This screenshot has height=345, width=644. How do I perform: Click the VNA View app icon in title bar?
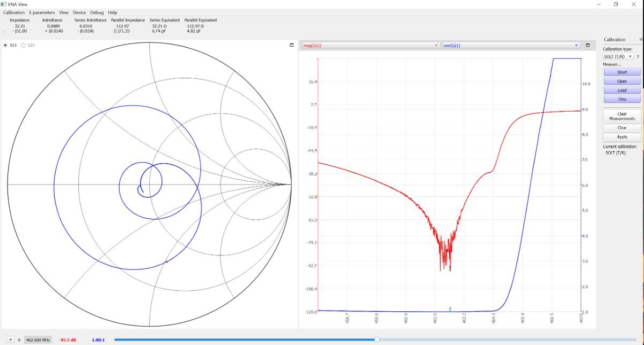(x=4, y=4)
